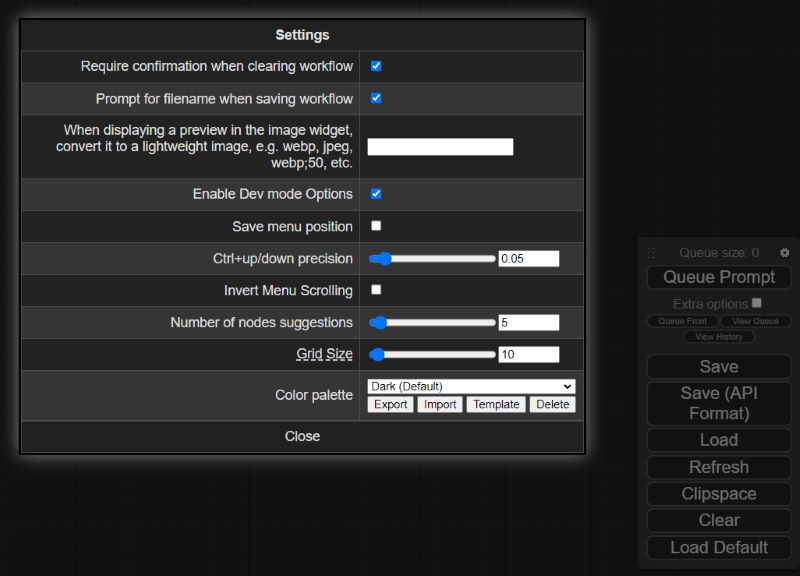Image resolution: width=800 pixels, height=576 pixels.
Task: Turn on 'Invert Menu Scrolling'
Action: pos(376,290)
